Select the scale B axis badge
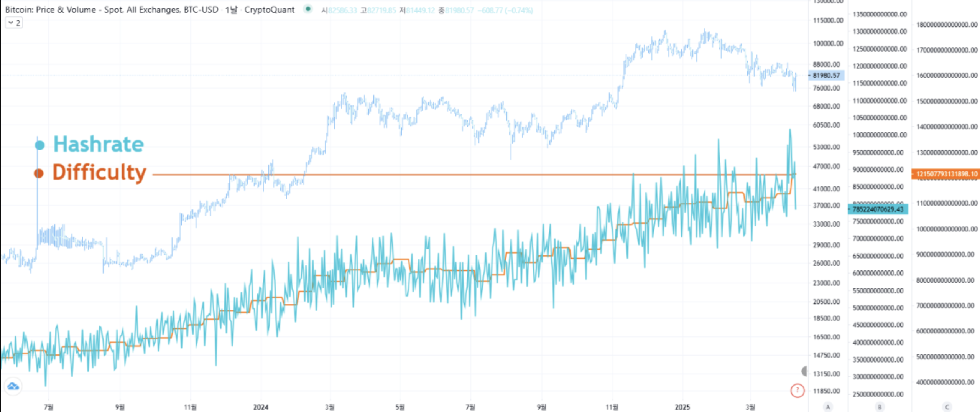The image size is (980, 412). click(x=879, y=407)
